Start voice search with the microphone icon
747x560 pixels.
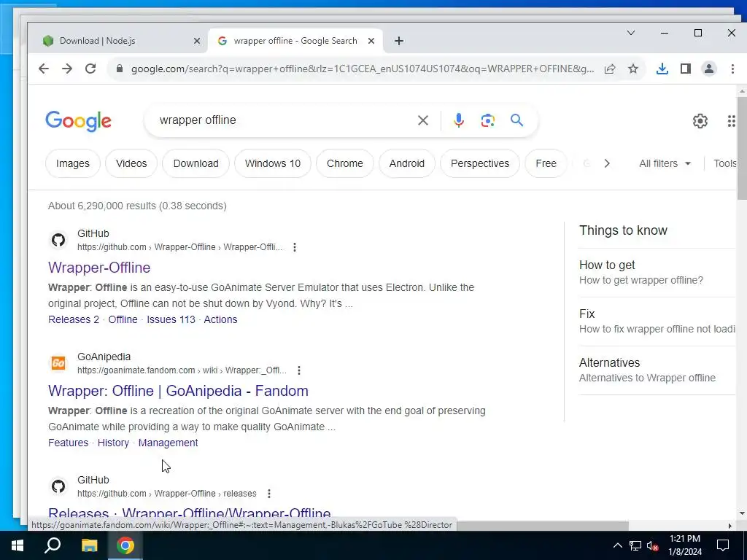(x=459, y=120)
